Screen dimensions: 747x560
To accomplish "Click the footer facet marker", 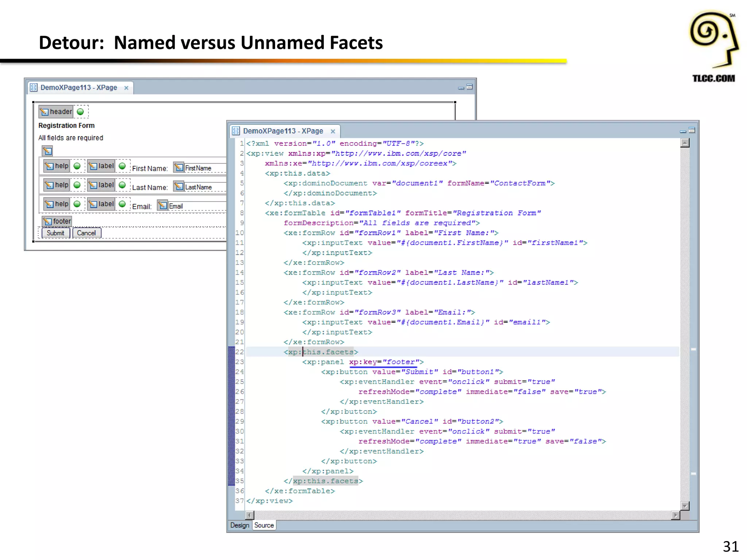I will click(x=57, y=221).
